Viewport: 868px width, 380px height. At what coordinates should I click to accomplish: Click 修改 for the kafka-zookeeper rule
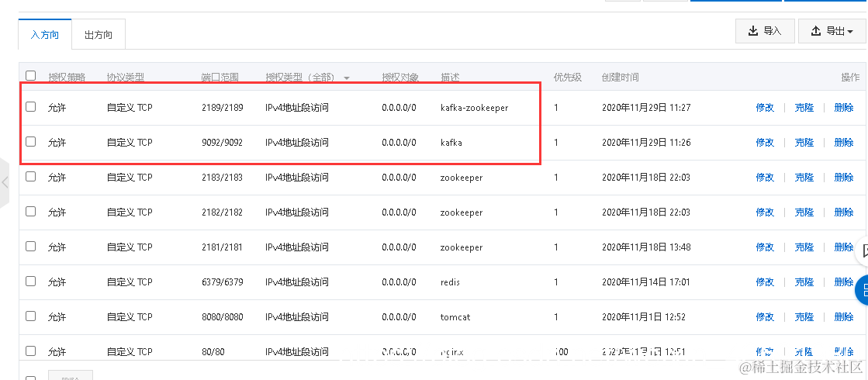pyautogui.click(x=765, y=108)
